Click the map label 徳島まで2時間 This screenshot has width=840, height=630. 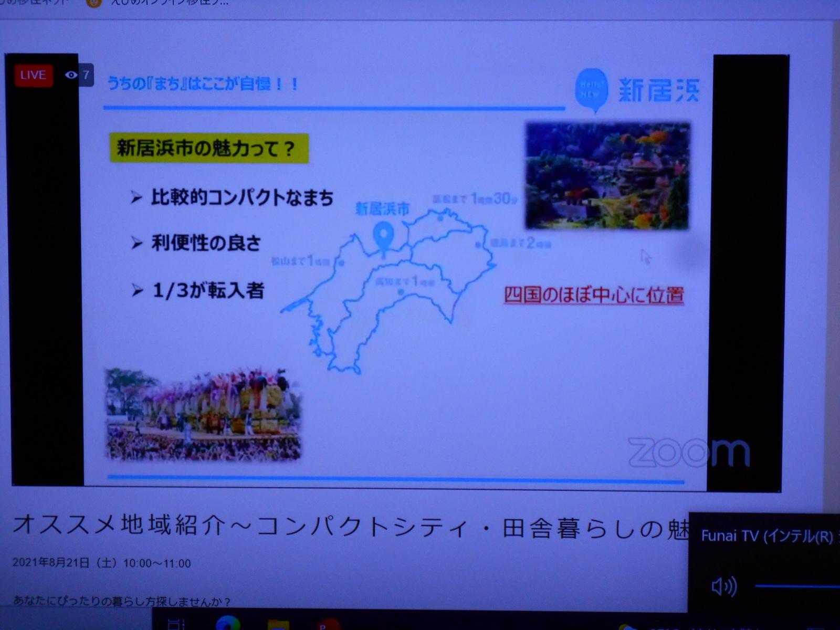tap(520, 243)
